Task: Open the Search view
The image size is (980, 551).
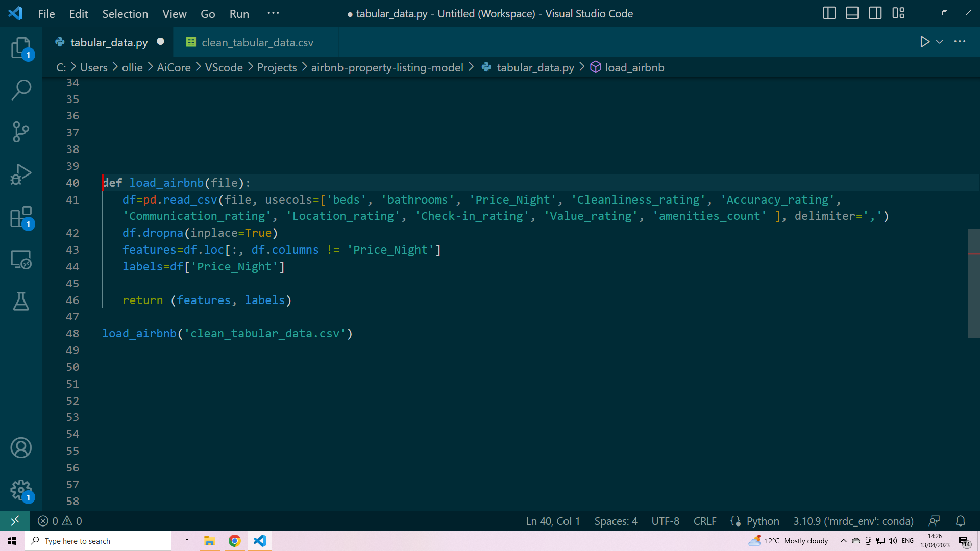Action: pyautogui.click(x=21, y=90)
